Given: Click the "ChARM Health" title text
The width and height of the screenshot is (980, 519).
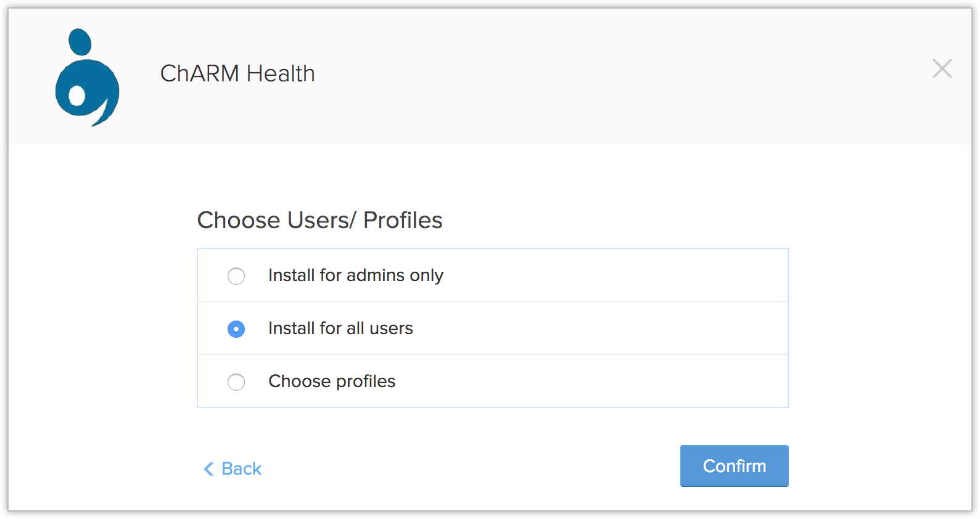Looking at the screenshot, I should [x=237, y=74].
